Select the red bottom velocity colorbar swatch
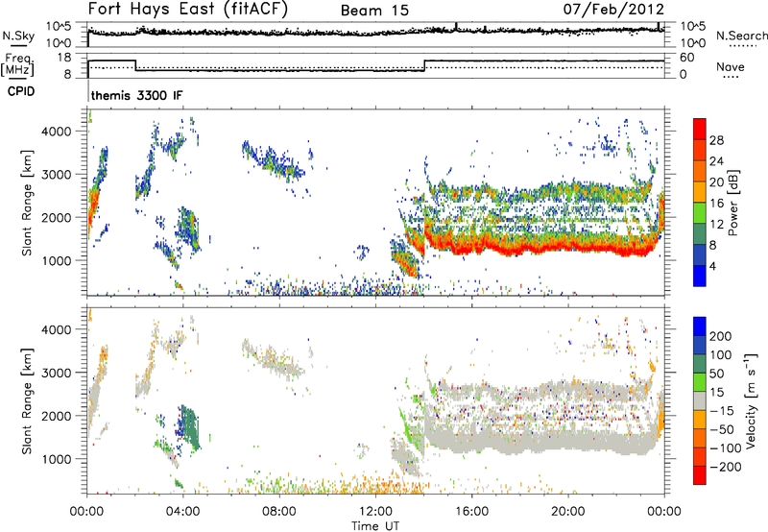768x532 pixels. pos(700,475)
